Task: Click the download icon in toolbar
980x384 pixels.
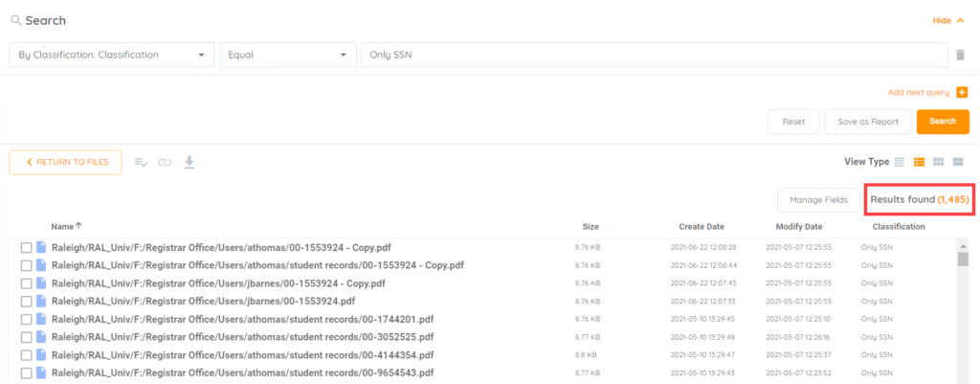Action: pyautogui.click(x=189, y=162)
